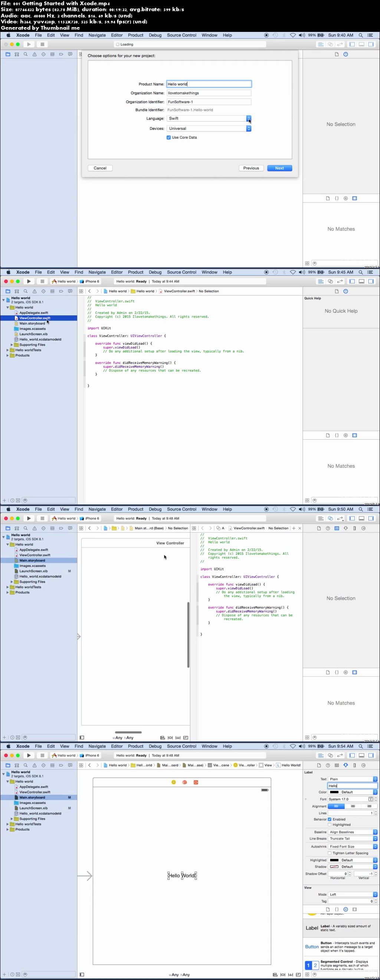The image size is (380, 980).
Task: Check Tighten Letter Spacing checkbox
Action: tap(330, 853)
